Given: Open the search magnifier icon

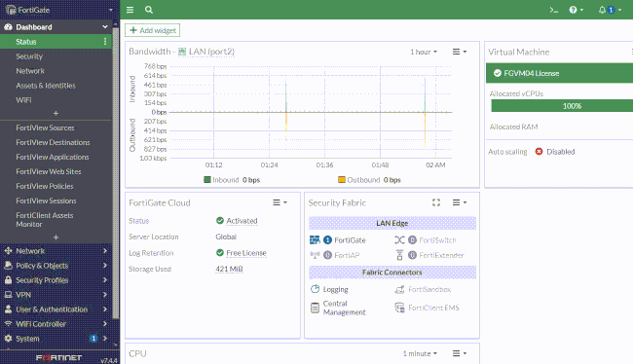Looking at the screenshot, I should tap(149, 10).
